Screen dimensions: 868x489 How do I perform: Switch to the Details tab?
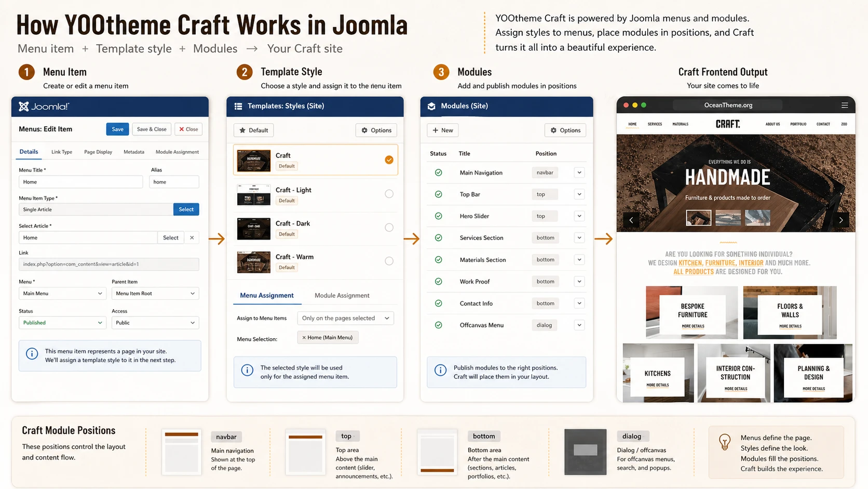(x=29, y=152)
